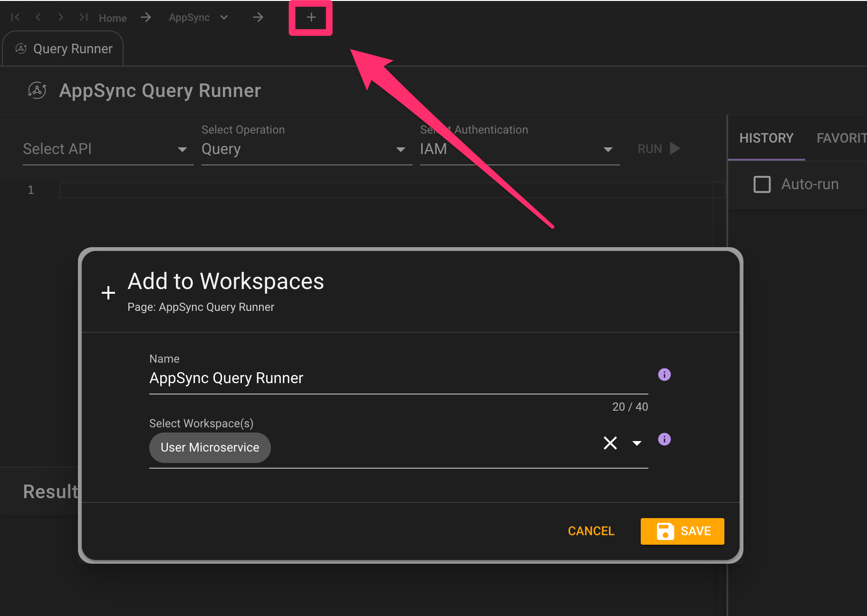The image size is (867, 616).
Task: Clear selected workspaces with X icon
Action: [610, 443]
